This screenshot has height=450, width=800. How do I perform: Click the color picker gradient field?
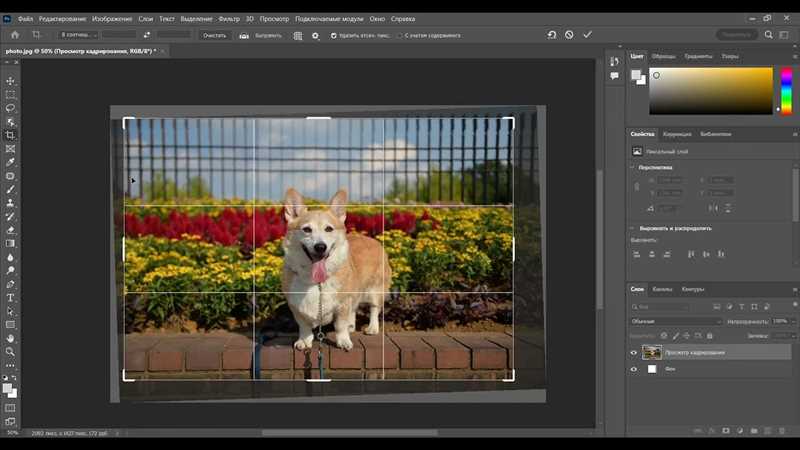(711, 91)
